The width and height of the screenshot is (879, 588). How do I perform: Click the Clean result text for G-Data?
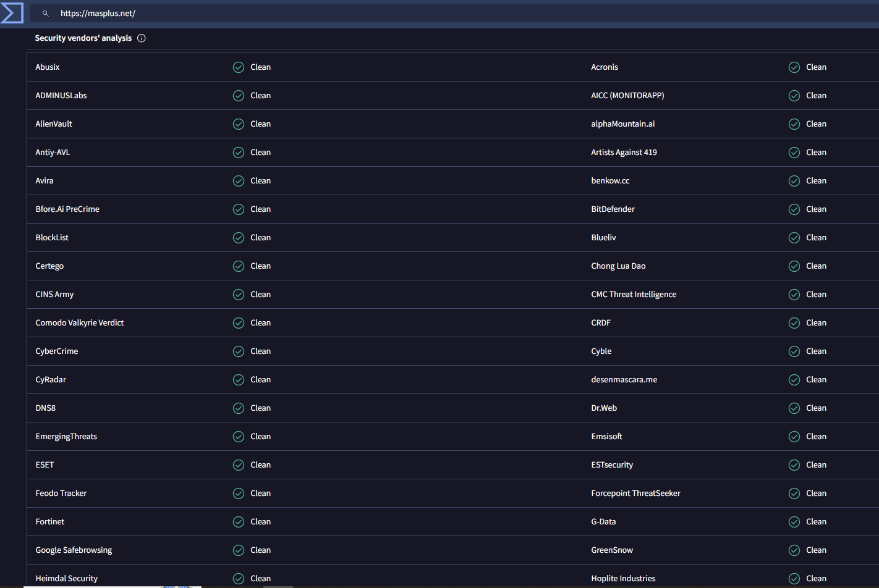click(x=817, y=522)
